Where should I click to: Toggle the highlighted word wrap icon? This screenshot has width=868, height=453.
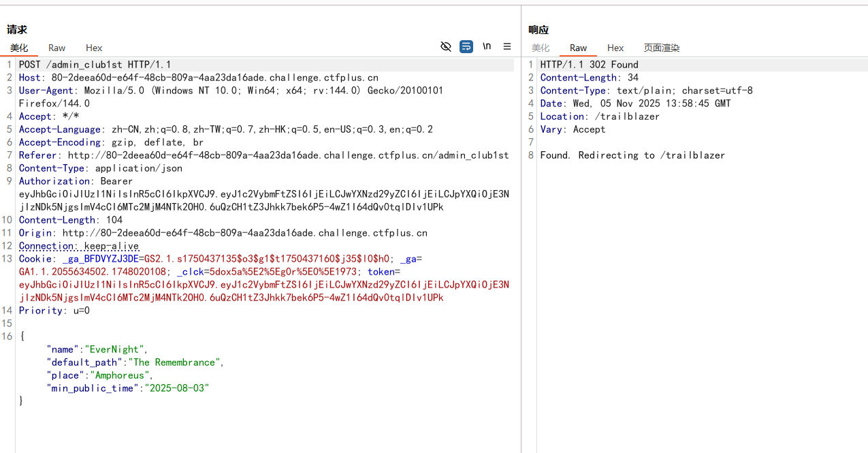click(466, 46)
